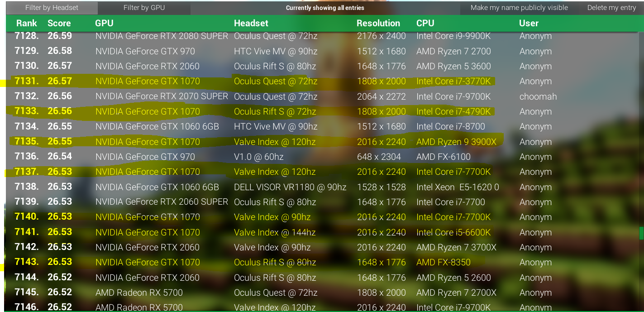Click the green scrollbar handle on right edge

(x=641, y=233)
